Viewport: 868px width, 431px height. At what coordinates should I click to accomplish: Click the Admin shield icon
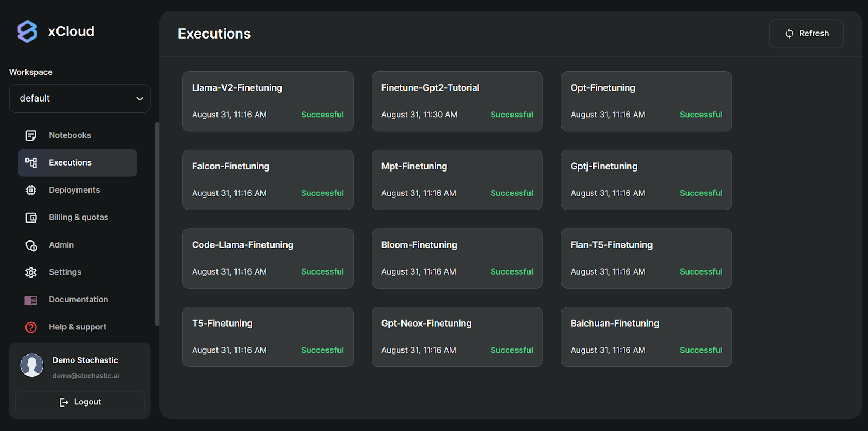31,245
